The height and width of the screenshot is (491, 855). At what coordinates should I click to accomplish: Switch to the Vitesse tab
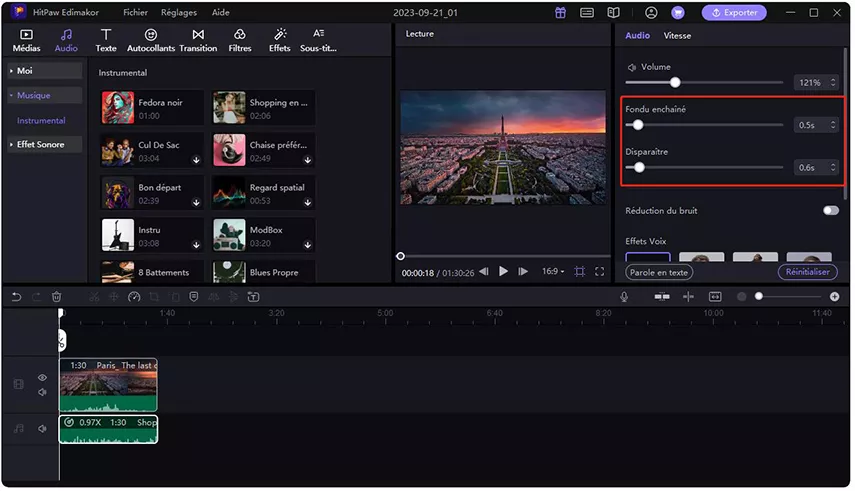677,35
